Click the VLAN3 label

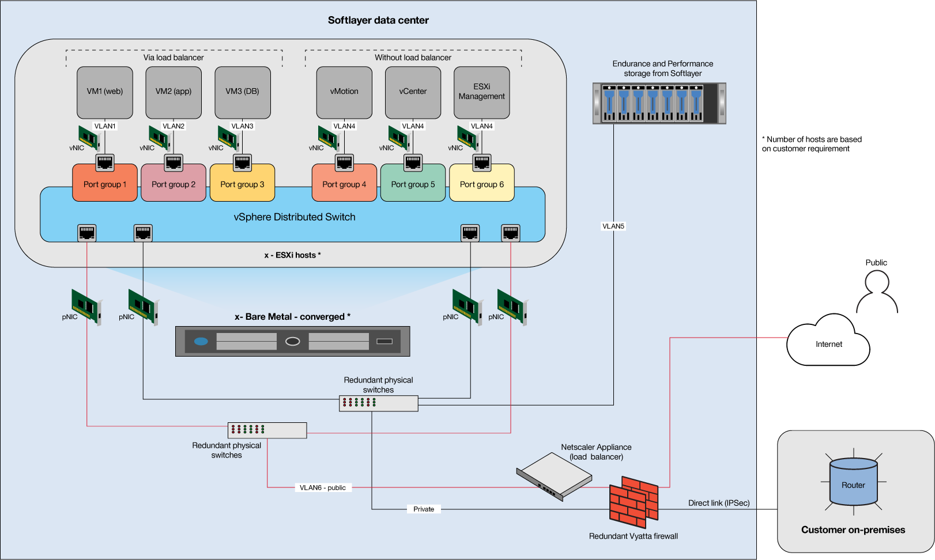pos(242,126)
